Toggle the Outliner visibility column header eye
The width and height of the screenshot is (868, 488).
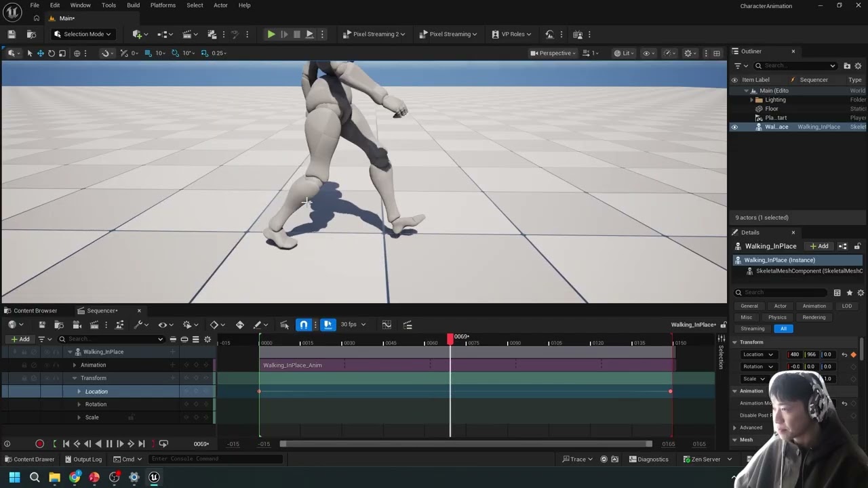click(x=734, y=80)
